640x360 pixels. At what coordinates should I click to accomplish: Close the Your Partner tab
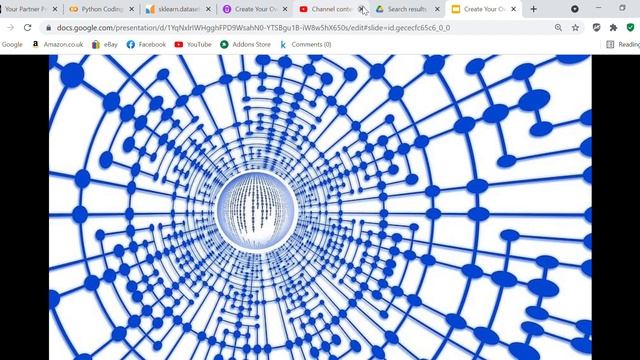click(55, 9)
